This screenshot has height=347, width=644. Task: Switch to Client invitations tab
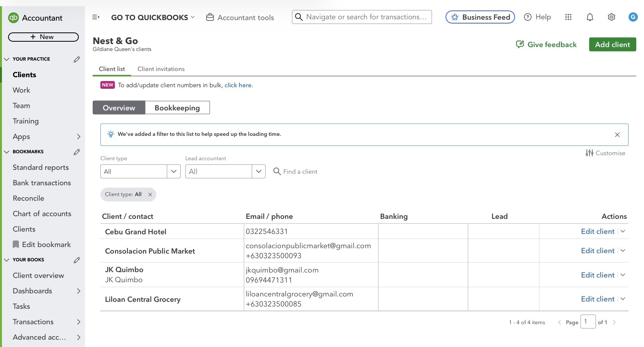tap(161, 69)
